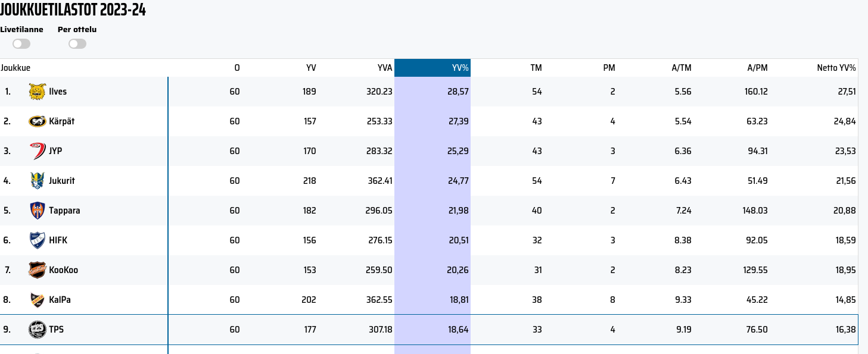Sort by PM column header
The height and width of the screenshot is (354, 868).
609,68
